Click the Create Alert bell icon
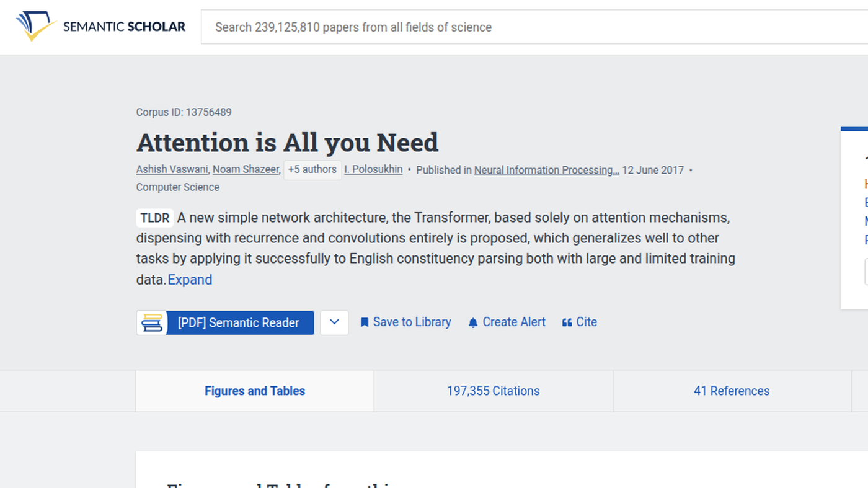The height and width of the screenshot is (488, 868). point(473,322)
